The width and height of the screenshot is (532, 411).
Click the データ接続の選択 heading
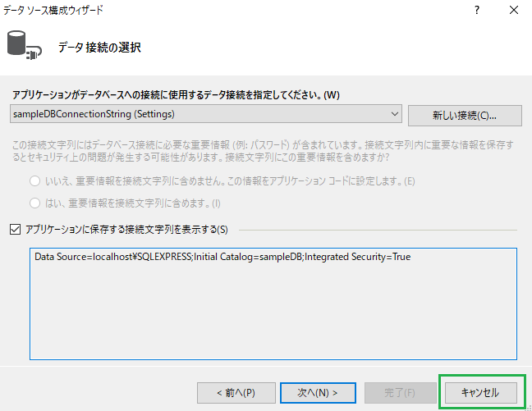click(99, 47)
